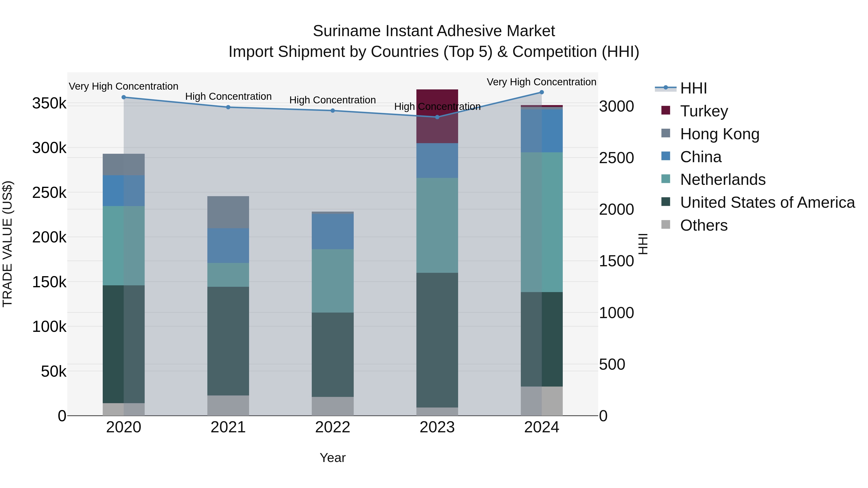Click the 500 HHI axis tick label

[x=612, y=364]
